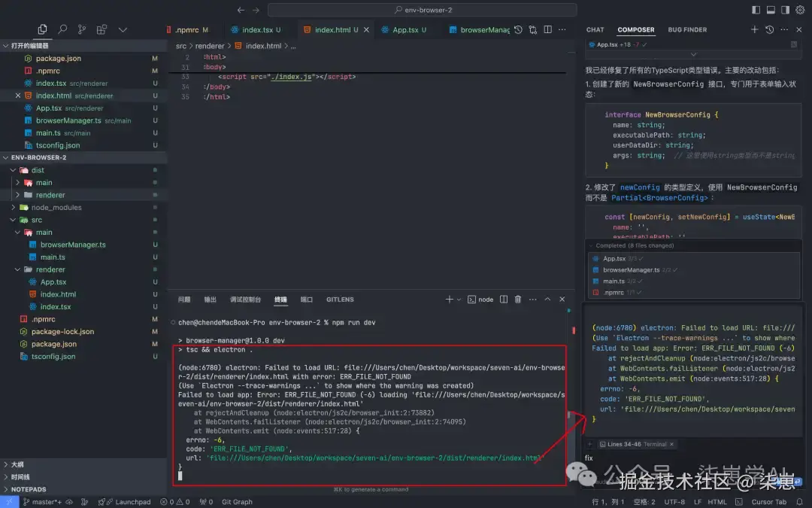Select the GITLENS panel tab

coord(340,300)
